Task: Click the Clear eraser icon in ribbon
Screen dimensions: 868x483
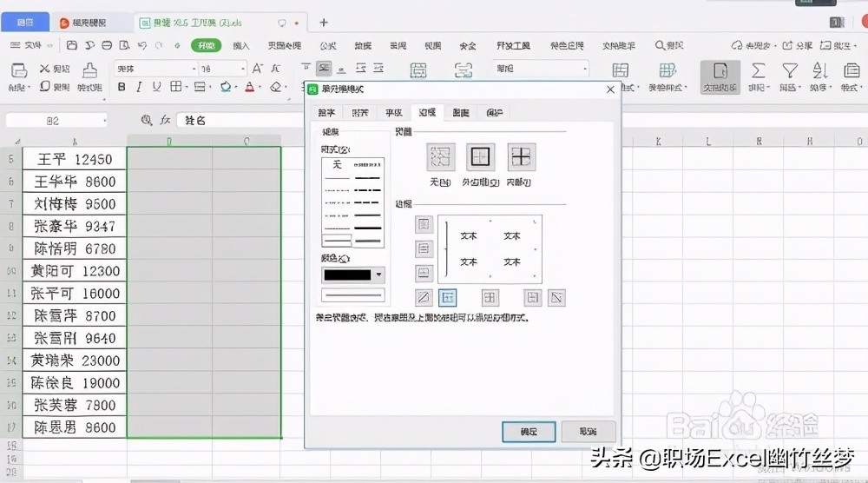Action: 275,86
